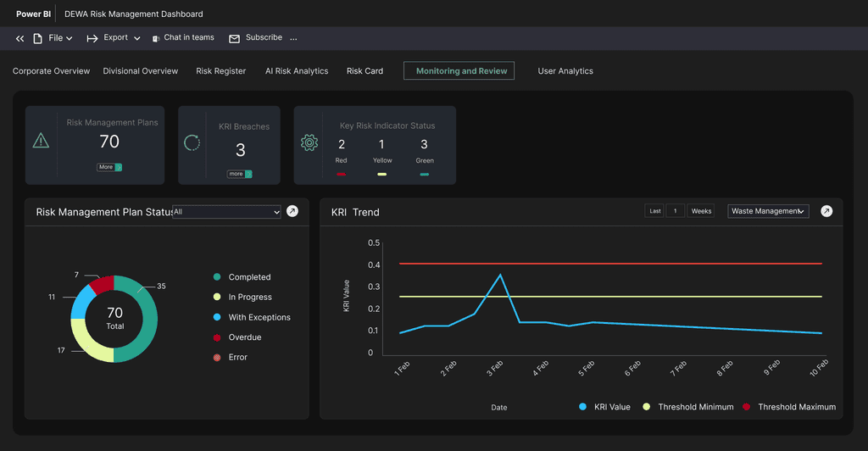Click the 10 Feb axis label
868x451 pixels.
(819, 368)
